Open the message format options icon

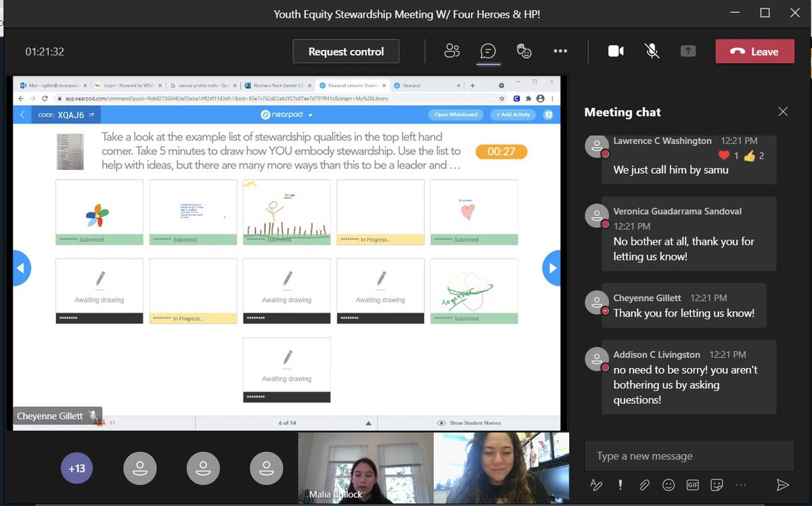(x=596, y=484)
